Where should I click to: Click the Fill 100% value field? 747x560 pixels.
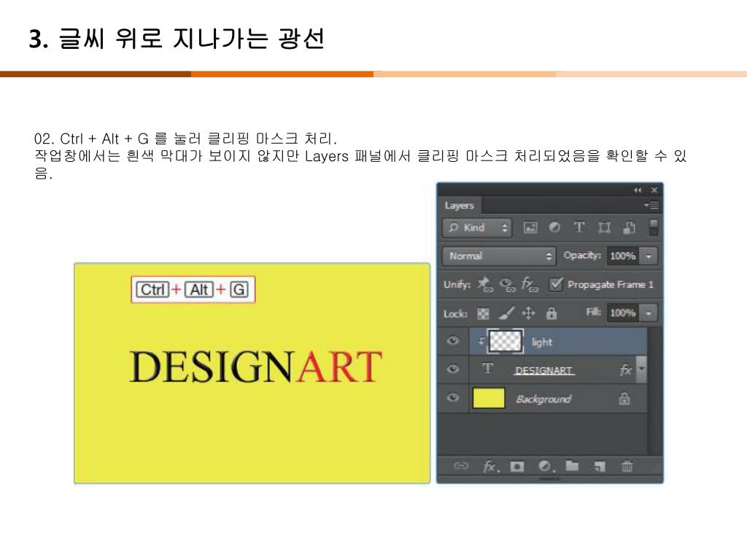pos(623,314)
